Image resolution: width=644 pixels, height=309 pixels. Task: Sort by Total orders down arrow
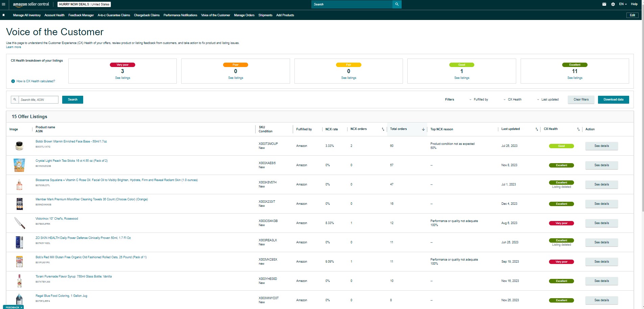(423, 129)
